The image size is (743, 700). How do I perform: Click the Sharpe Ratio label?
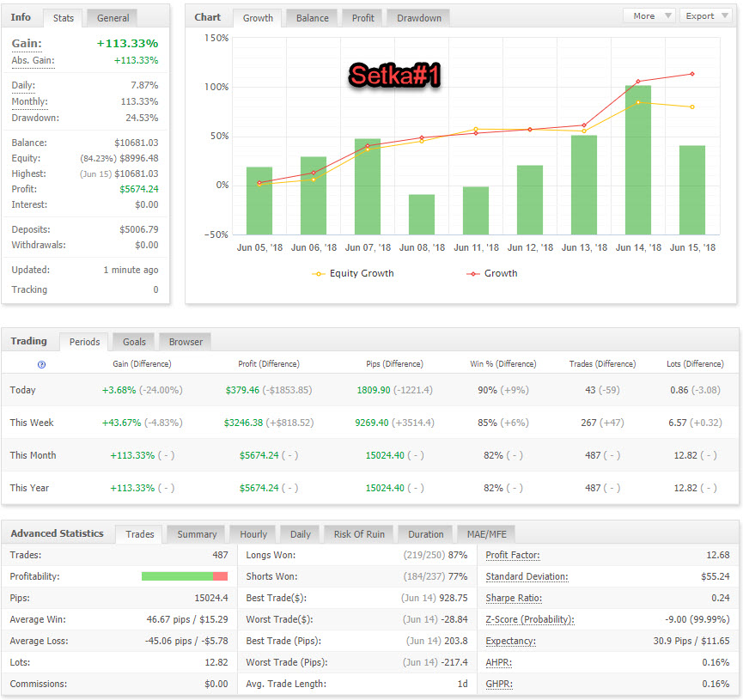pyautogui.click(x=514, y=598)
